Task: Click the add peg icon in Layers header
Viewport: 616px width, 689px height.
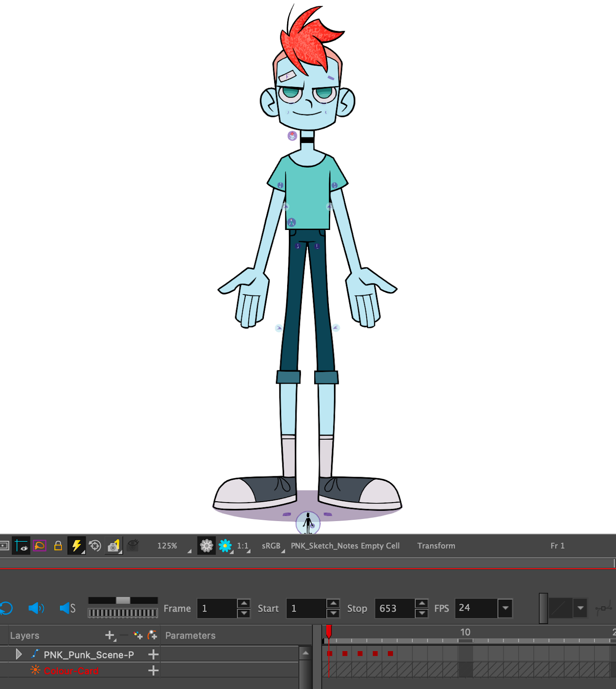Action: pos(152,635)
